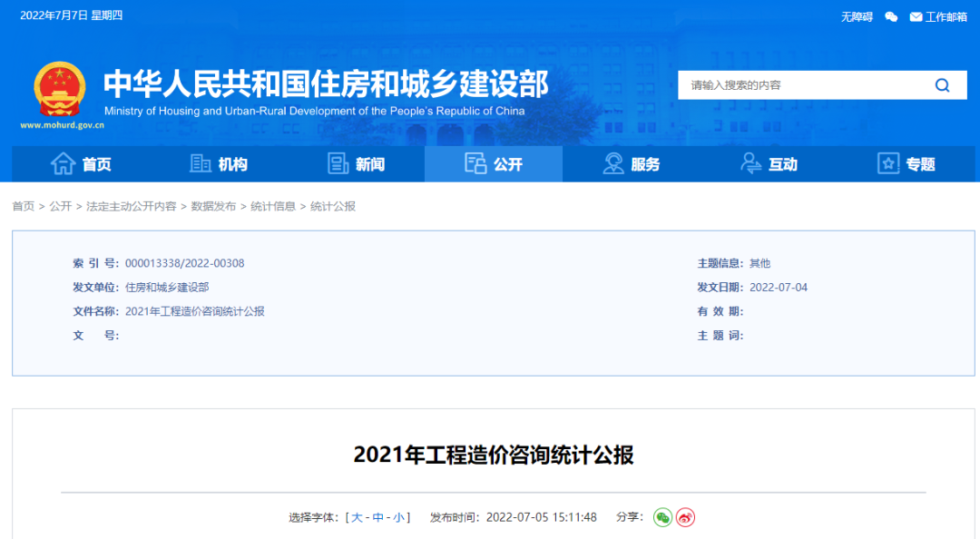Click the national emblem logo
This screenshot has height=539, width=980.
coord(59,89)
